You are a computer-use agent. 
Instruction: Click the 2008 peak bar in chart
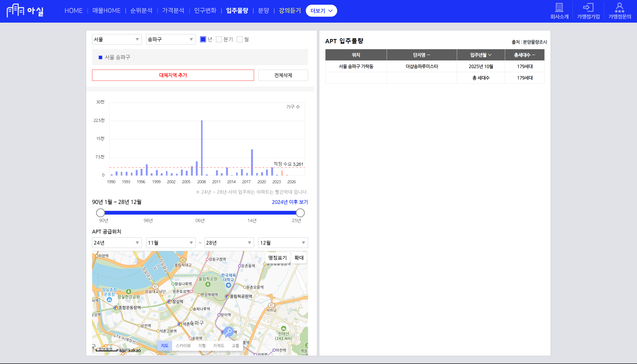pyautogui.click(x=202, y=147)
